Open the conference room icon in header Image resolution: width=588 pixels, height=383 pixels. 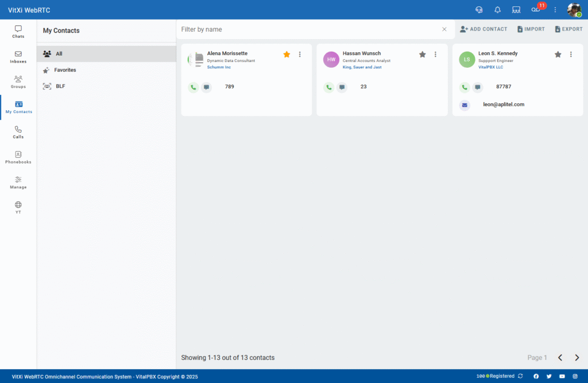[x=516, y=10]
